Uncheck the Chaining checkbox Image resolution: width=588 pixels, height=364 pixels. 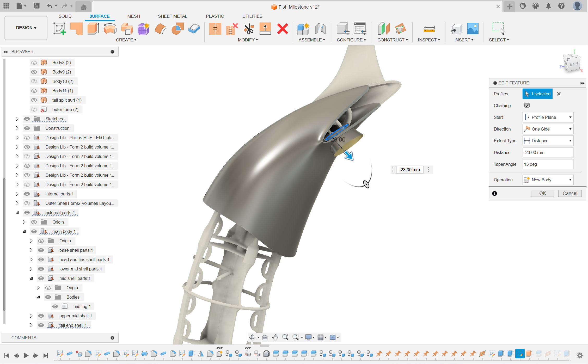tap(527, 105)
